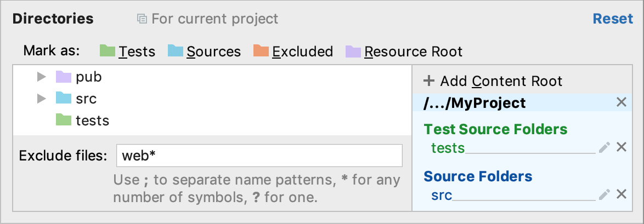Select the src folder in tree

click(x=86, y=99)
